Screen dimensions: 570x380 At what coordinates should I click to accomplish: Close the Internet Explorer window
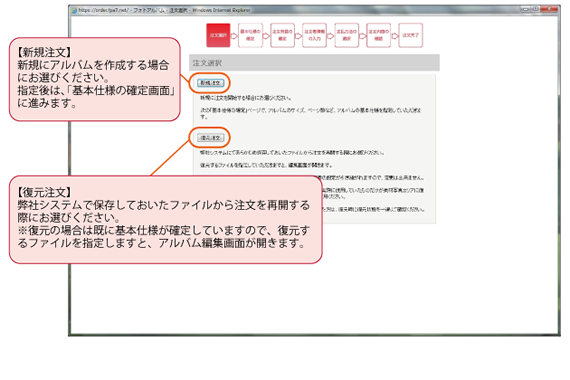[x=549, y=9]
